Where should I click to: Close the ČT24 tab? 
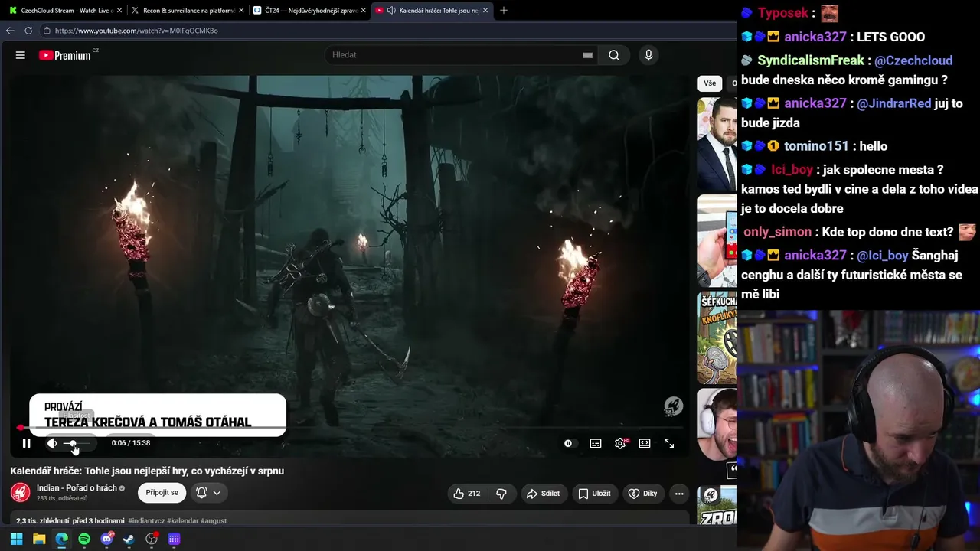click(x=363, y=11)
